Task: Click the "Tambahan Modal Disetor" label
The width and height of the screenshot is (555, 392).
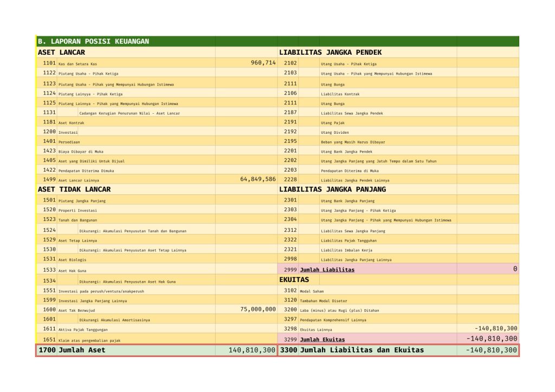Action: point(323,301)
